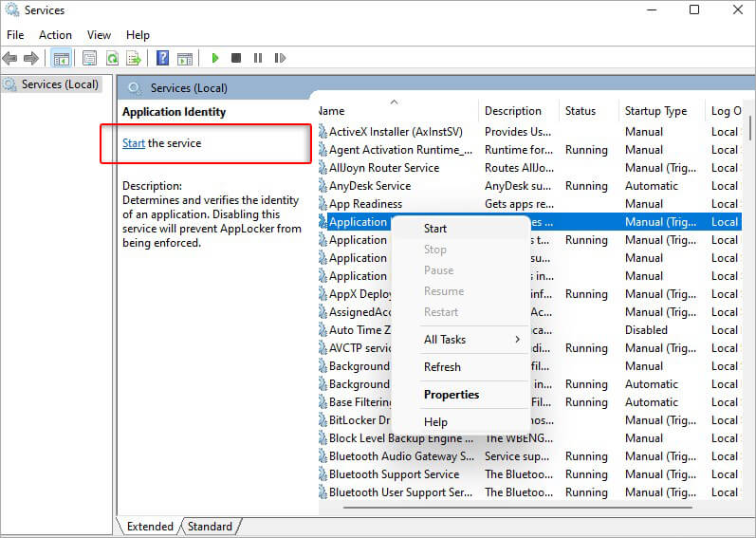
Task: Click the Disabled startup type cell
Action: coord(646,330)
